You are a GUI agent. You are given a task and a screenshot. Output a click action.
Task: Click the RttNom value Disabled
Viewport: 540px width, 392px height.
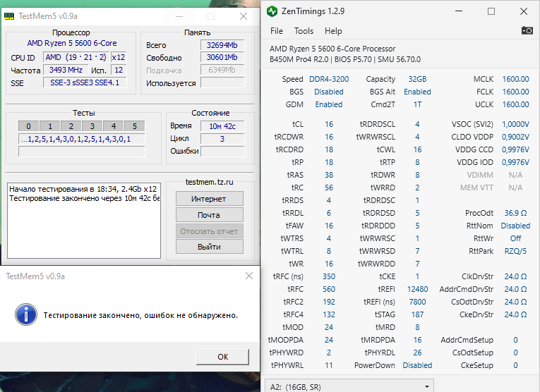(515, 226)
